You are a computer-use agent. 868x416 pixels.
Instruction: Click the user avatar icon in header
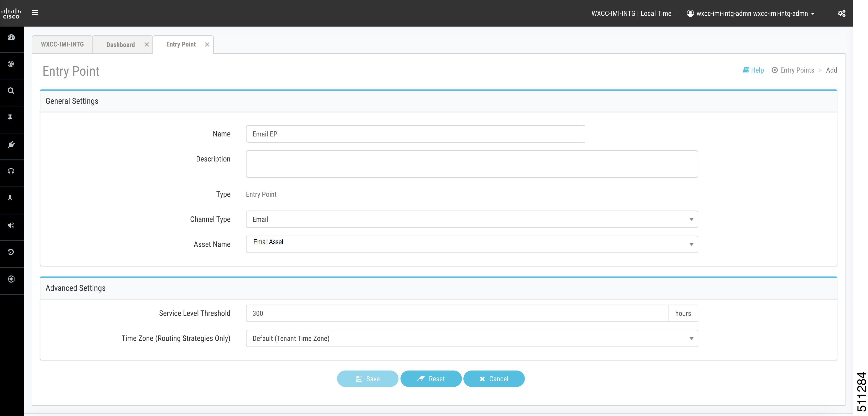[690, 14]
